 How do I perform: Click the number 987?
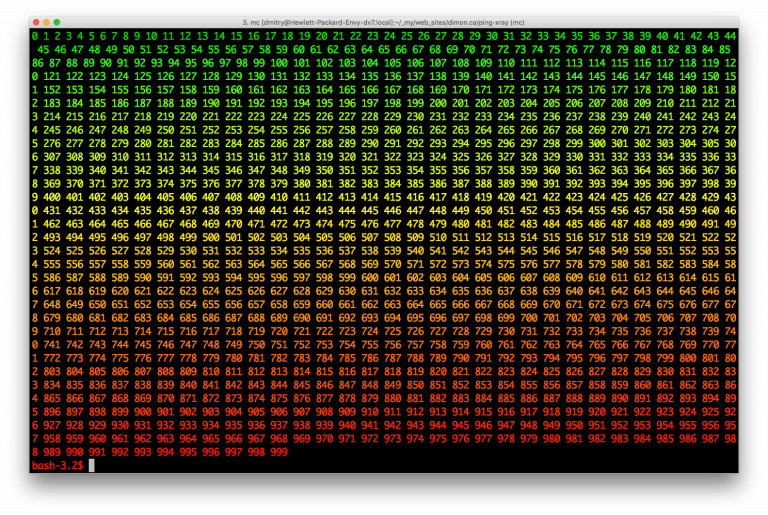[x=710, y=439]
